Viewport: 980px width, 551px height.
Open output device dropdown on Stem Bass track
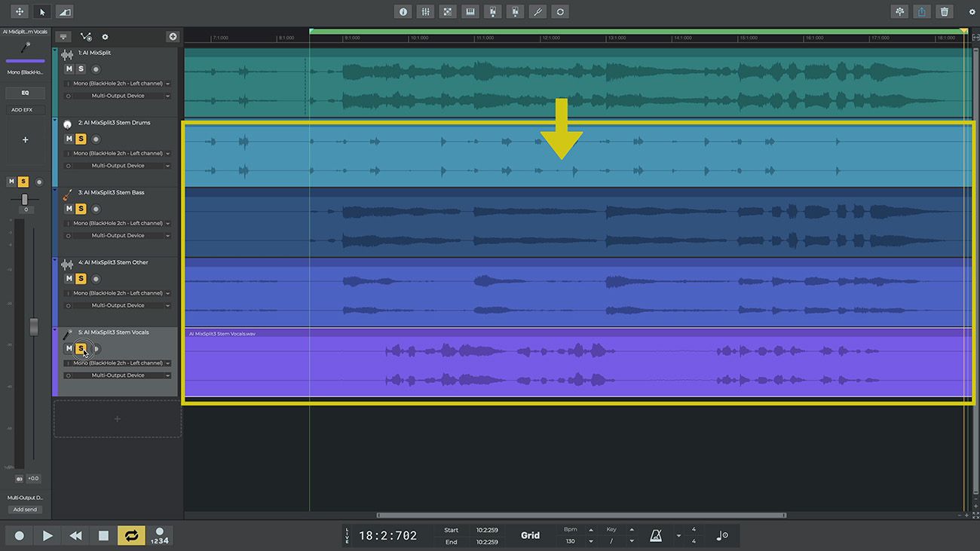118,235
